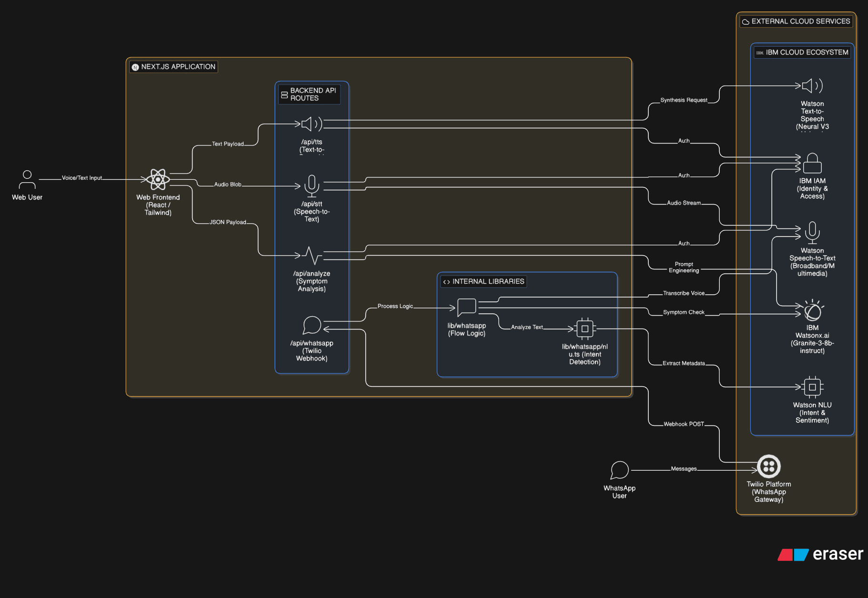Click the /api/tts speaker icon
This screenshot has width=868, height=598.
coord(312,124)
